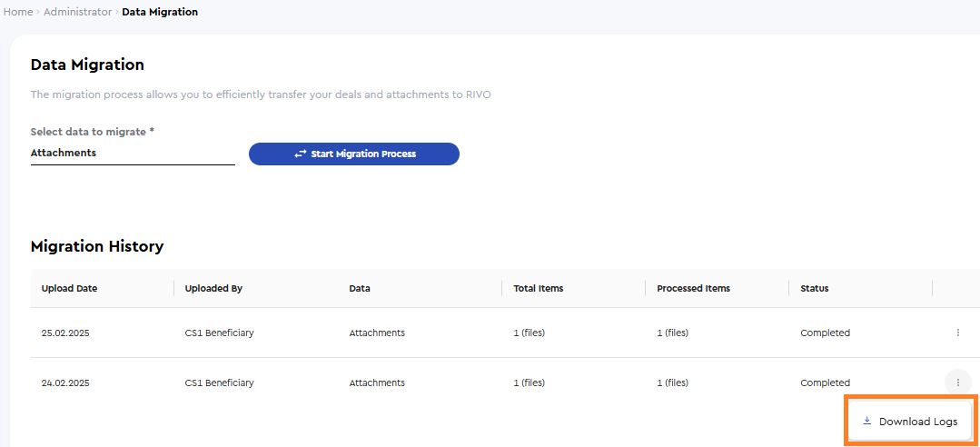Click the Completed status in the first row
Image resolution: width=980 pixels, height=447 pixels.
tap(825, 333)
